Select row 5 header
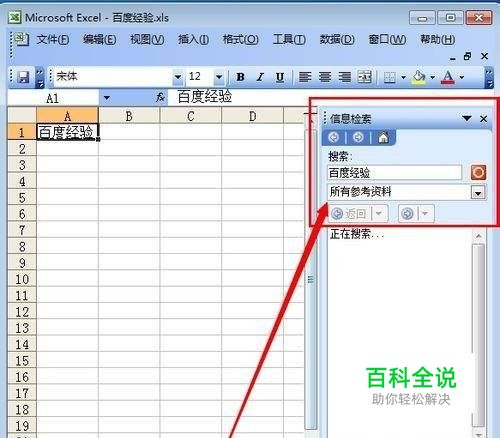500x438 pixels. coord(22,198)
